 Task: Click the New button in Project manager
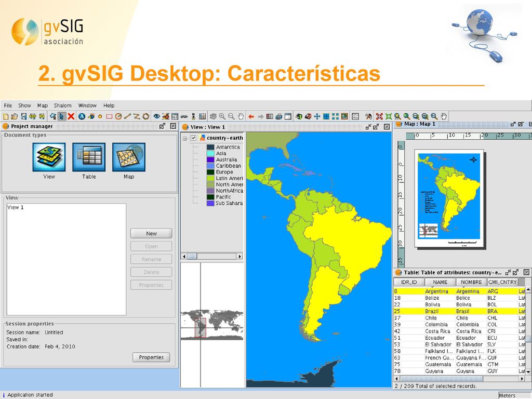(x=151, y=233)
